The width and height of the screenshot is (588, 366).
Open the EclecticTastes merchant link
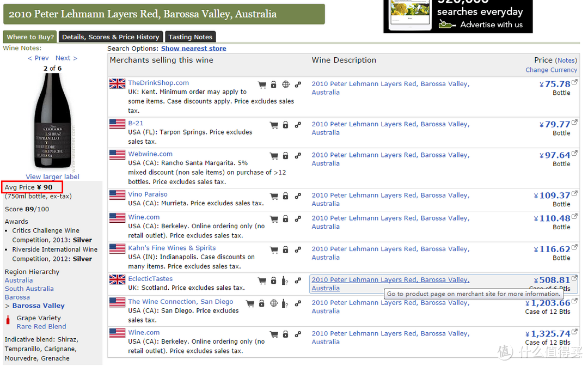click(x=150, y=279)
